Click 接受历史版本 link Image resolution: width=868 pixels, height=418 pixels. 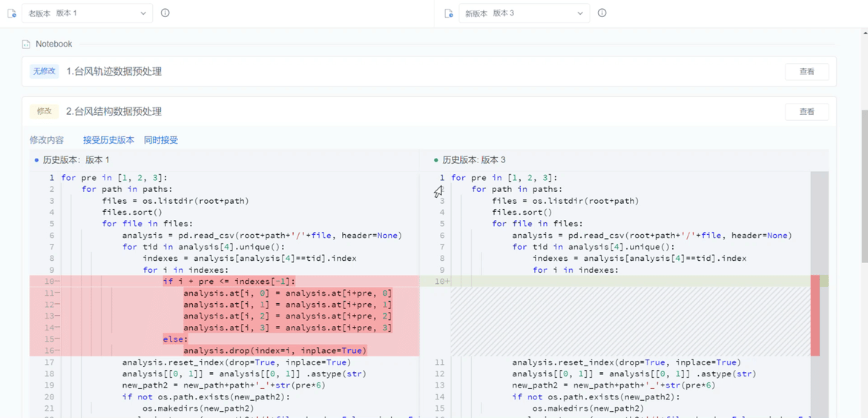tap(108, 140)
